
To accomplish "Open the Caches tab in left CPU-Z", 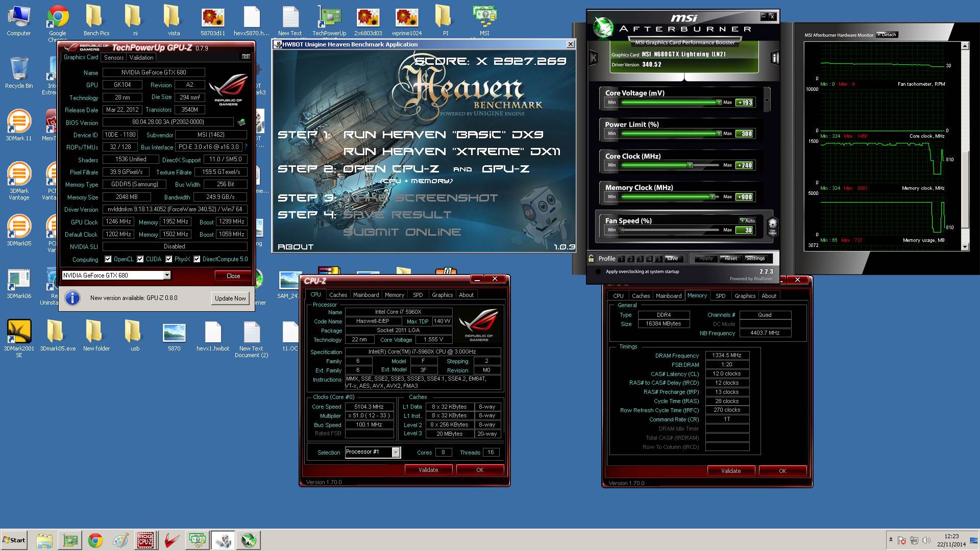I will click(x=338, y=295).
